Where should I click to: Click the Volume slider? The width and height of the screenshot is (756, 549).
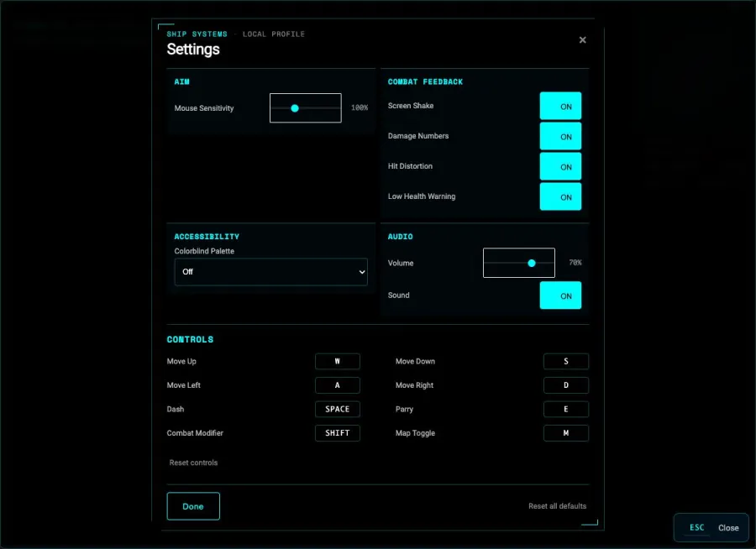pos(519,263)
